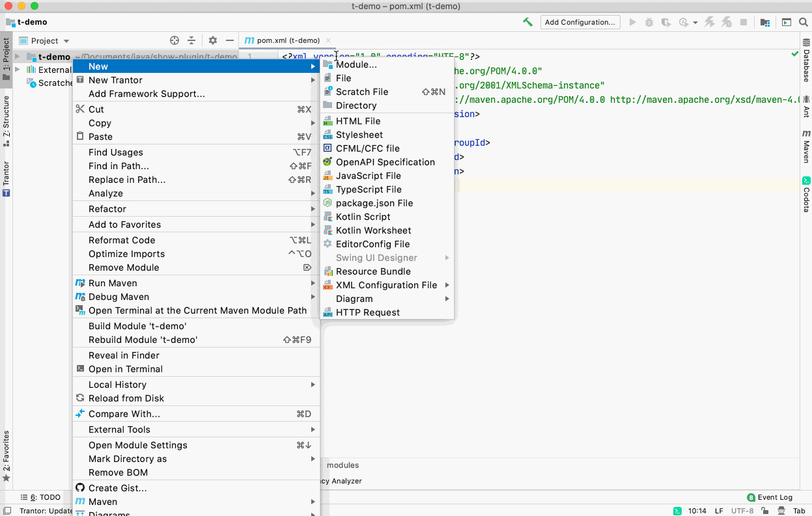Screen dimensions: 812x516
Task: Open the Database side tool window
Action: (x=806, y=62)
